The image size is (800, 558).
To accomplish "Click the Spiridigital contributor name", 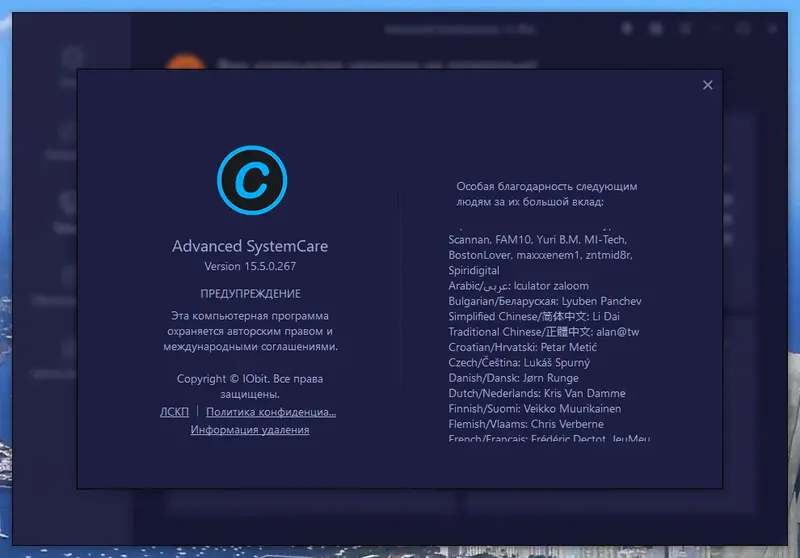I will [x=474, y=270].
